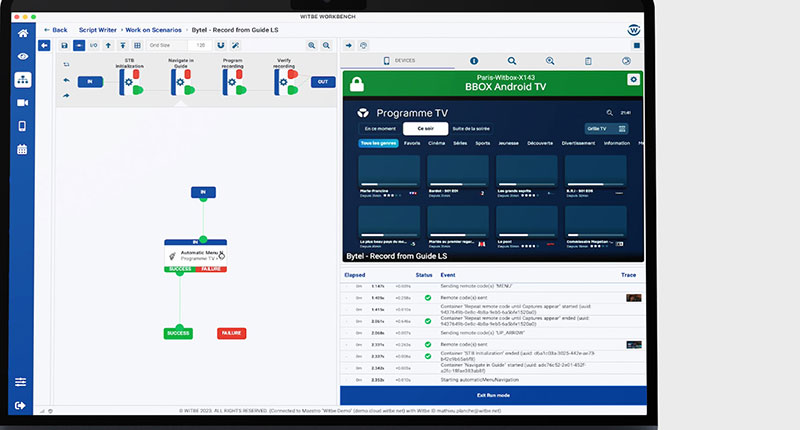
Task: Save the scenario with the disk icon
Action: coord(64,45)
